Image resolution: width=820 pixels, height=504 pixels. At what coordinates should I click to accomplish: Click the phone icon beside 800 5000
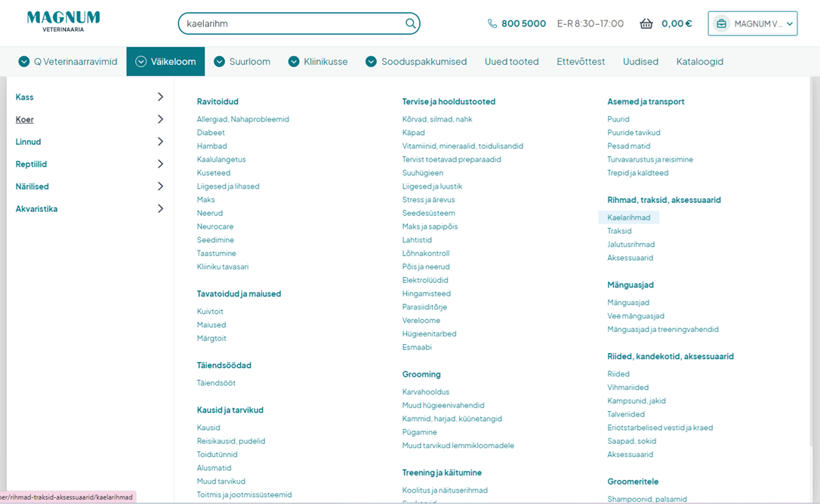[492, 23]
